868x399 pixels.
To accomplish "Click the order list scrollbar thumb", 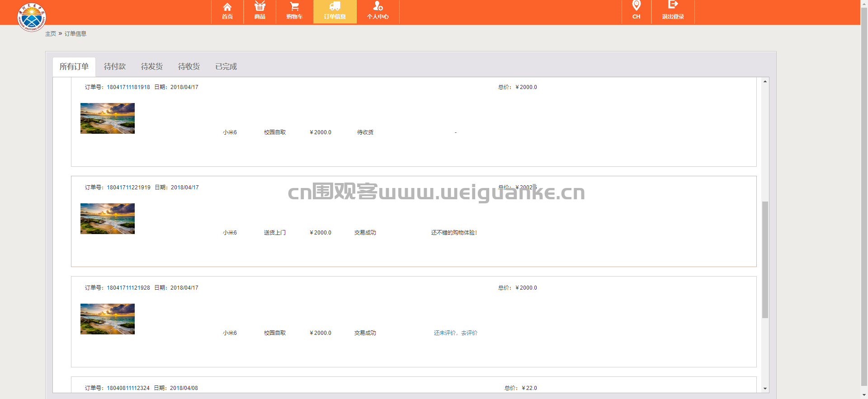I will (765, 260).
